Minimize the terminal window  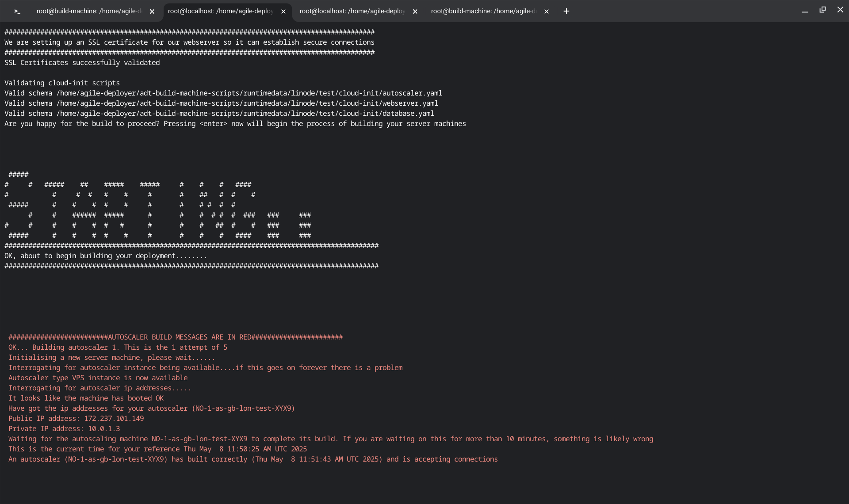click(x=805, y=11)
